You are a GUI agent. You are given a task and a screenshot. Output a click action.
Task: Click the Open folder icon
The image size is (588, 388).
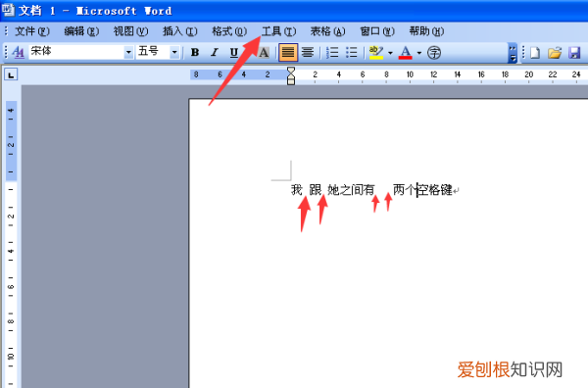(555, 53)
